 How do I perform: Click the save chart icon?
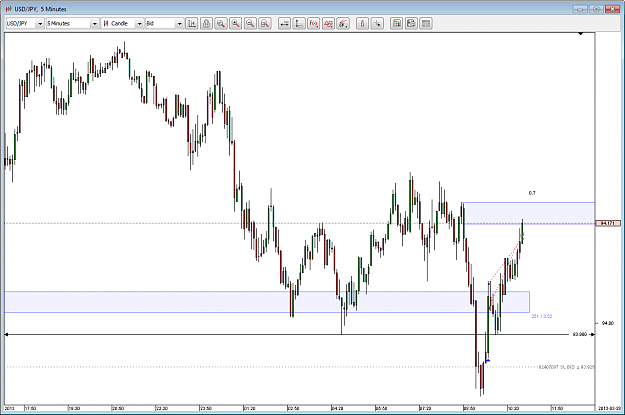coord(411,24)
